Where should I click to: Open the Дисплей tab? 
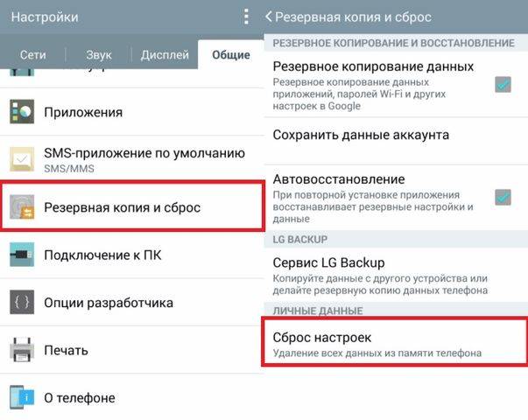pyautogui.click(x=165, y=55)
